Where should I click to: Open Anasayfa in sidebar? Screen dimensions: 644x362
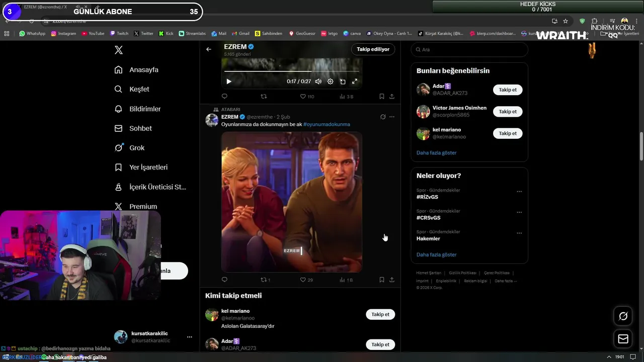pyautogui.click(x=136, y=69)
